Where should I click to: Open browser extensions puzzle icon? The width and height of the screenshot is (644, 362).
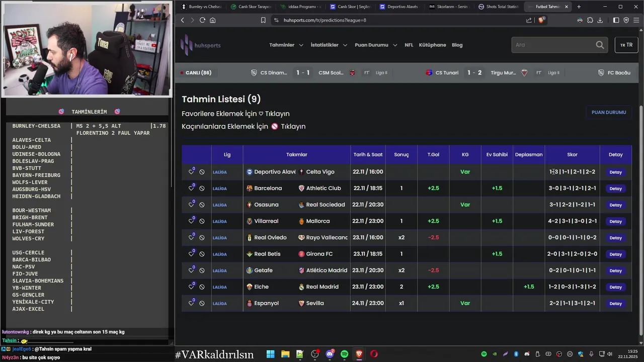(590, 20)
